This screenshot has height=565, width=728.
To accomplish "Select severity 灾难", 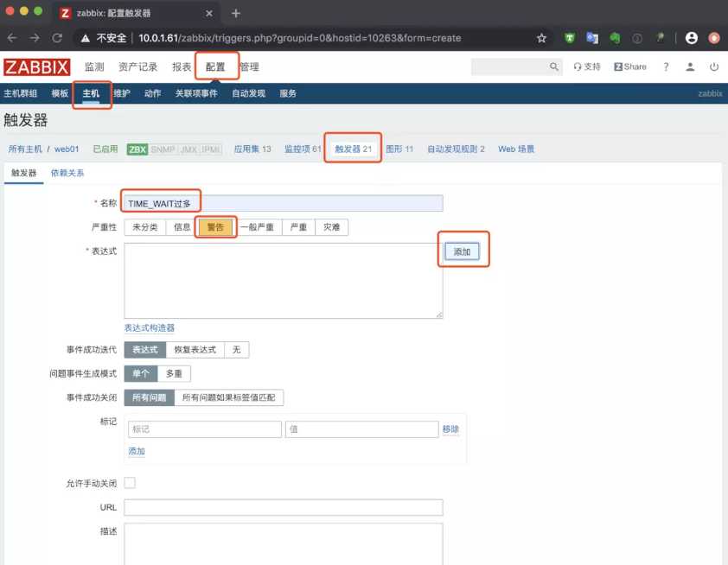I will coord(331,227).
